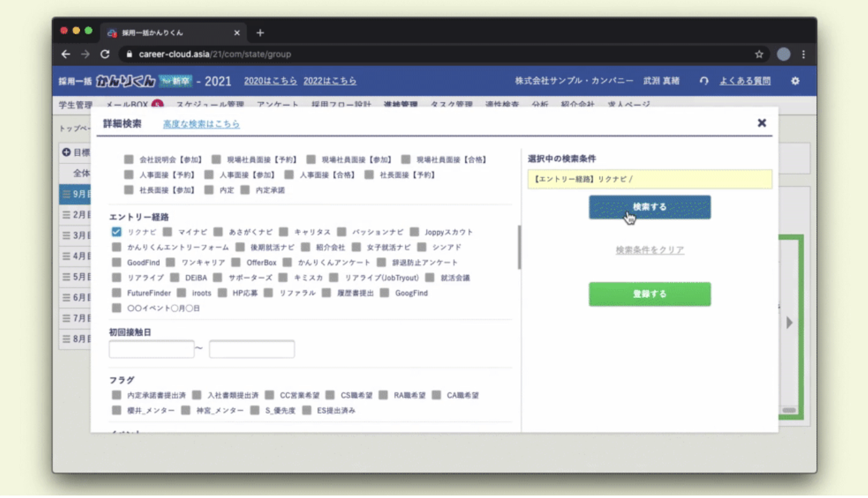Check the iroots checkbox
The width and height of the screenshot is (868, 498).
pos(181,293)
